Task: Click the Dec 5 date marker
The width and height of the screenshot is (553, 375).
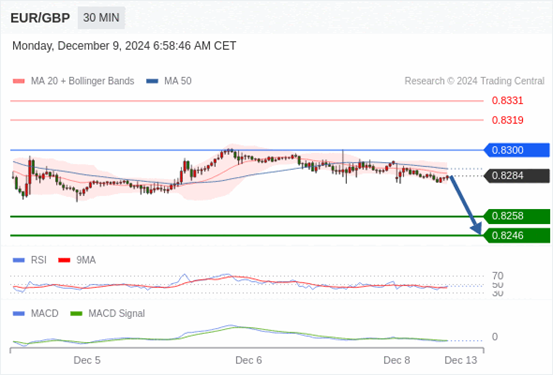Action: click(87, 360)
